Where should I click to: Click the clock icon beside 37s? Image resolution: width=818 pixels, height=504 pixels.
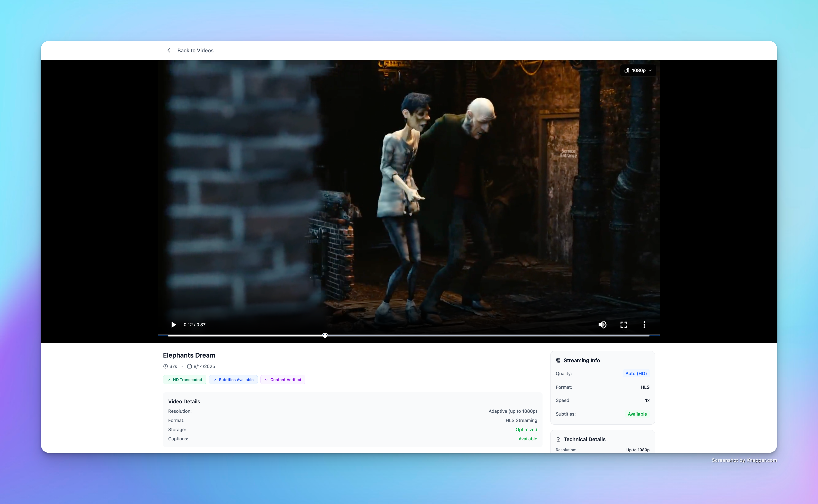[166, 366]
